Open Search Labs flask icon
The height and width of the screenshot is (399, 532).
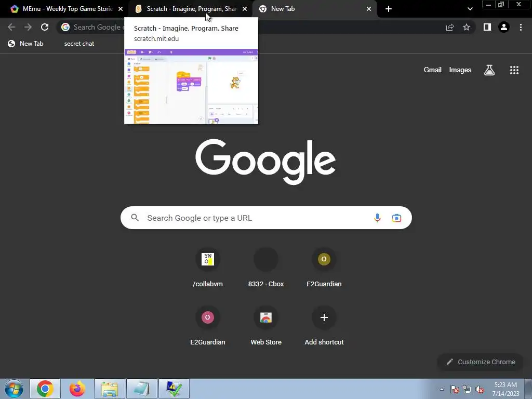point(489,70)
